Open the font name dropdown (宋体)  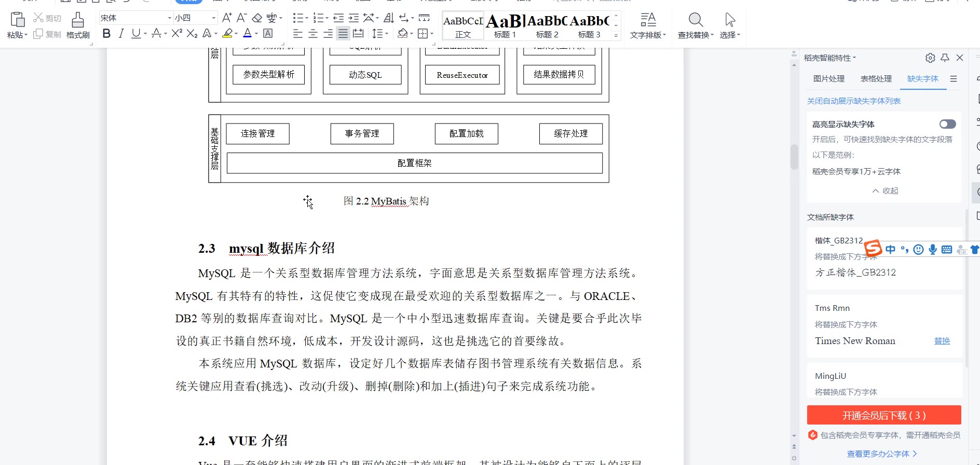169,18
